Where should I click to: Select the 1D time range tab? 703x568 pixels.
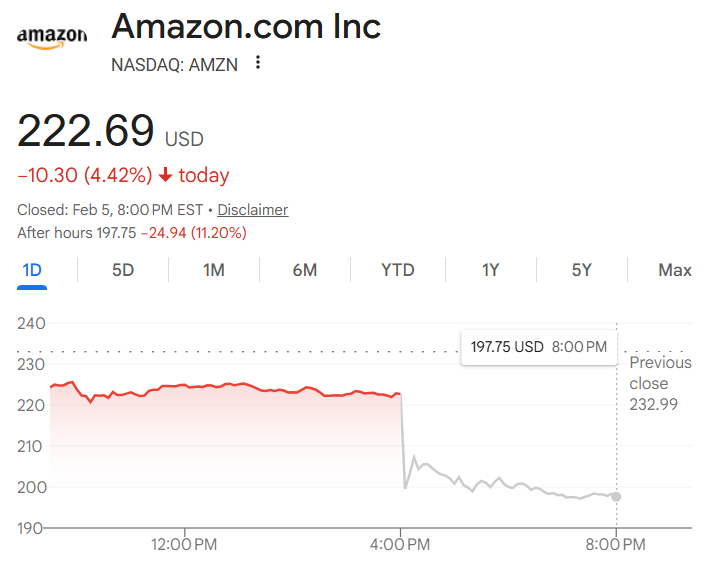pyautogui.click(x=32, y=270)
